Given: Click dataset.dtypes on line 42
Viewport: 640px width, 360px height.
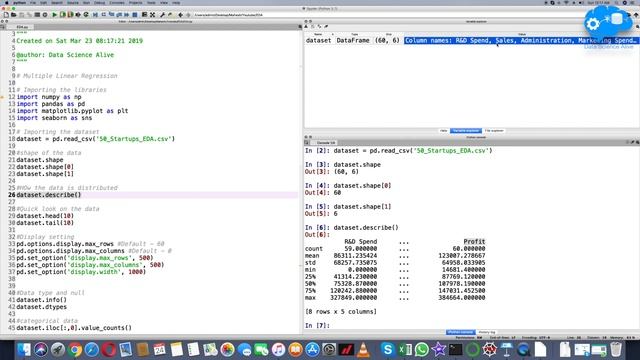Looking at the screenshot, I should [x=42, y=307].
